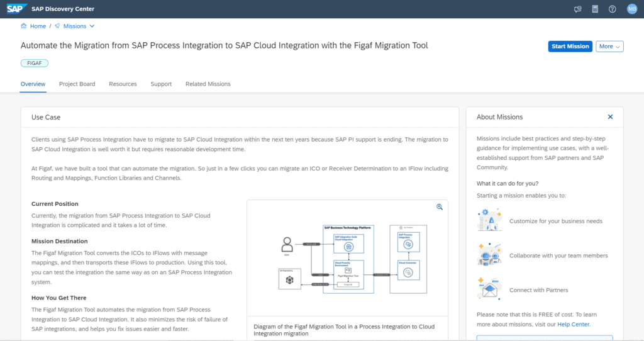Click the How You Get There heading
Screen dimensions: 644x341
58,298
